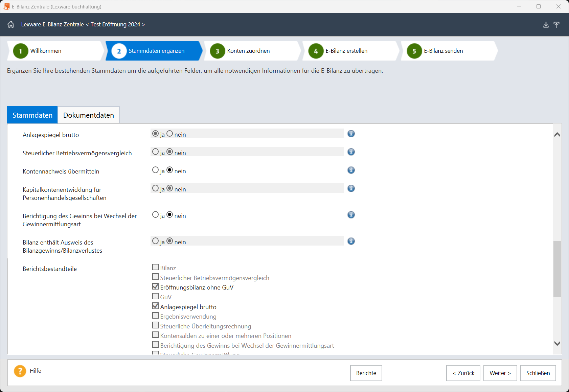Click the E-Bilanz Zentrale app icon in title bar
Screen dimensions: 569x392
click(7, 6)
